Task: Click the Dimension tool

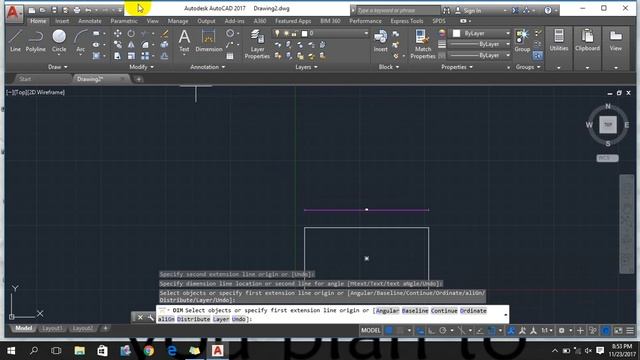Action: [x=209, y=41]
